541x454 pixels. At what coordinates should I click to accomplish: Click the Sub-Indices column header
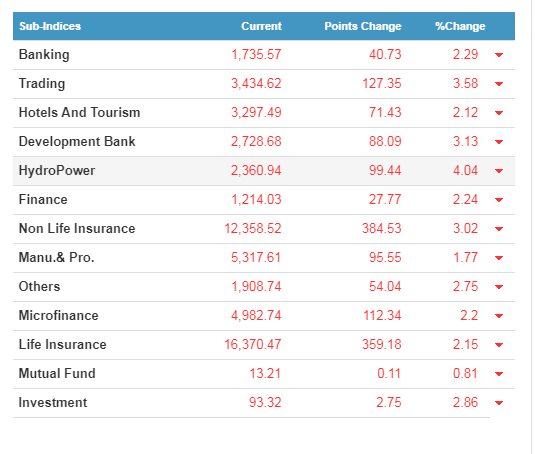(x=50, y=26)
